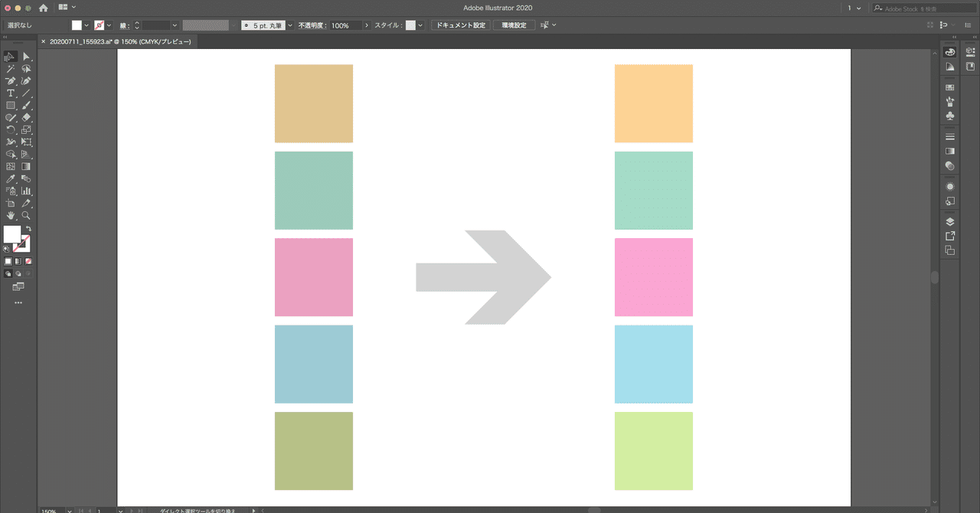980x513 pixels.
Task: Select the Width/Warp tool
Action: pyautogui.click(x=11, y=142)
